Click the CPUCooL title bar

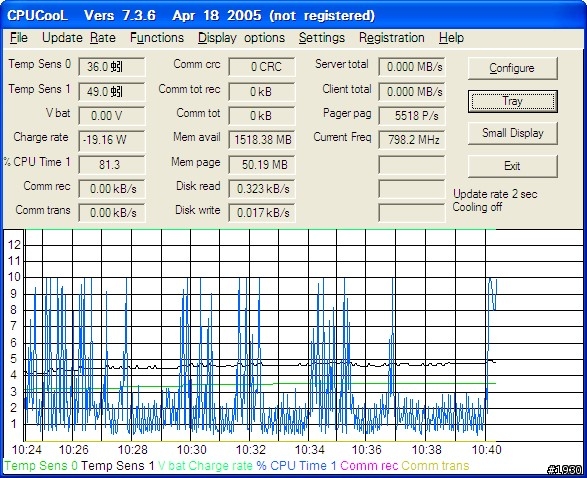[x=294, y=15]
